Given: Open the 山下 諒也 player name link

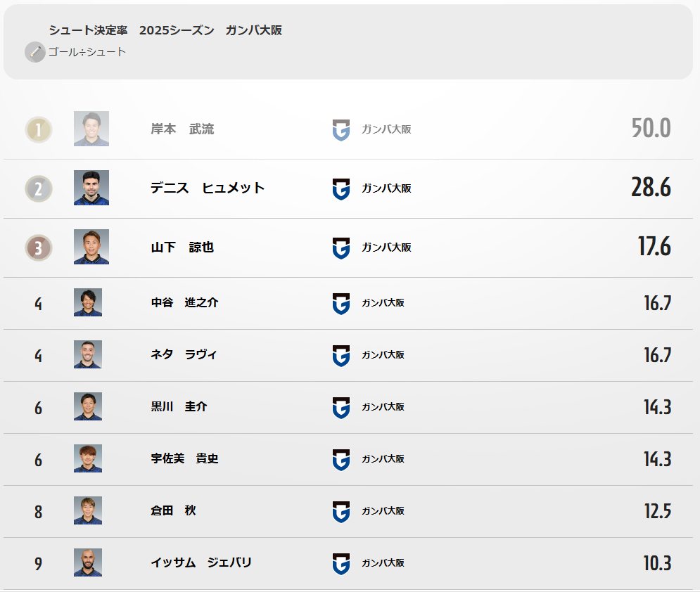Looking at the screenshot, I should [x=182, y=247].
